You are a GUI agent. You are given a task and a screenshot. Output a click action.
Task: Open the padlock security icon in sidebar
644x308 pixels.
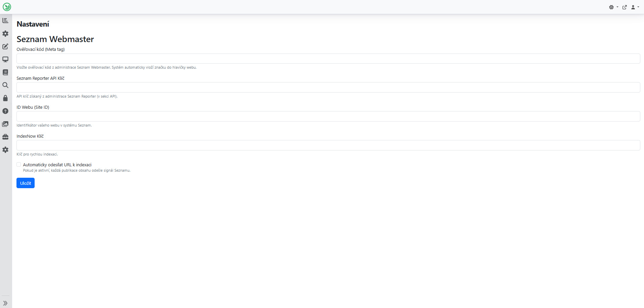point(5,98)
